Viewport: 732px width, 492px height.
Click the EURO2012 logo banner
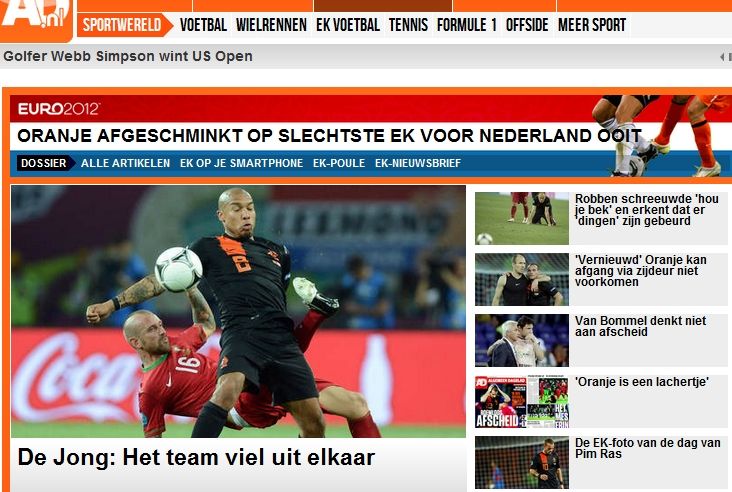pyautogui.click(x=59, y=109)
